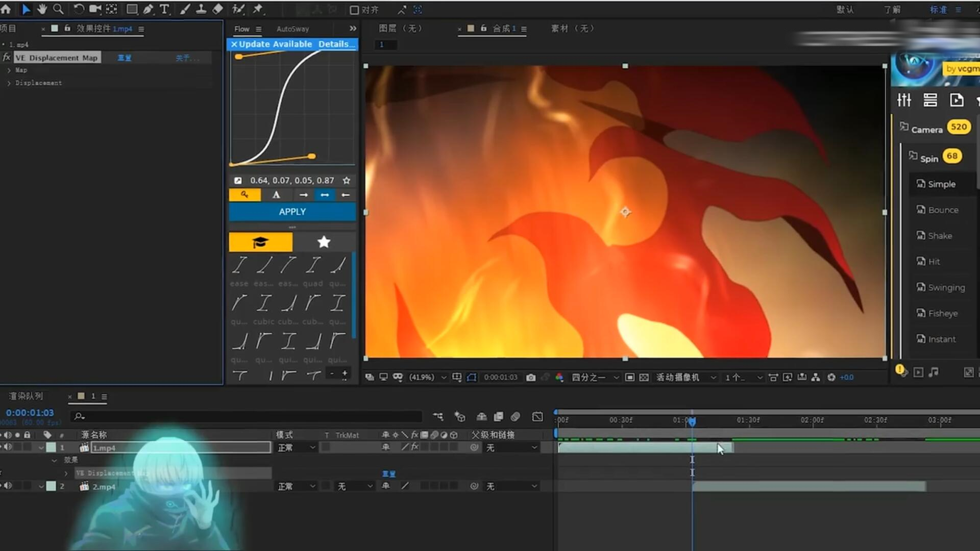This screenshot has height=551, width=980.
Task: Click the mixer sliders icon in right panel
Action: (904, 100)
